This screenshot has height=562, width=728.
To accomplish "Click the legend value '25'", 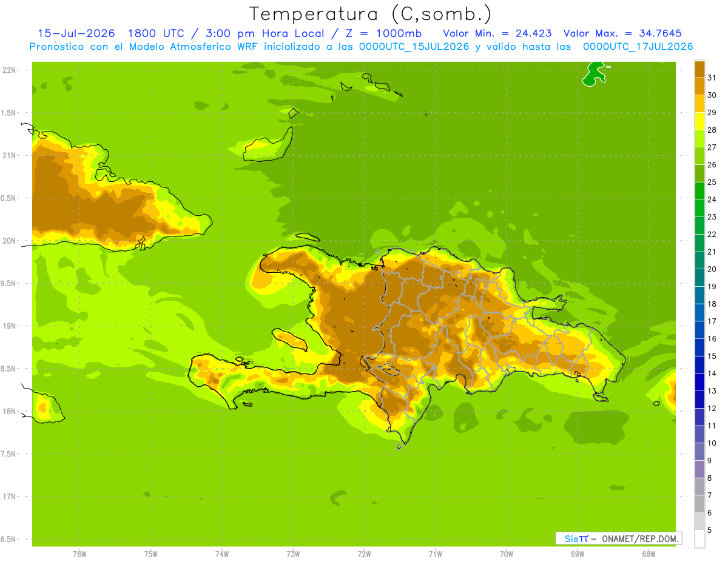I will coord(712,182).
